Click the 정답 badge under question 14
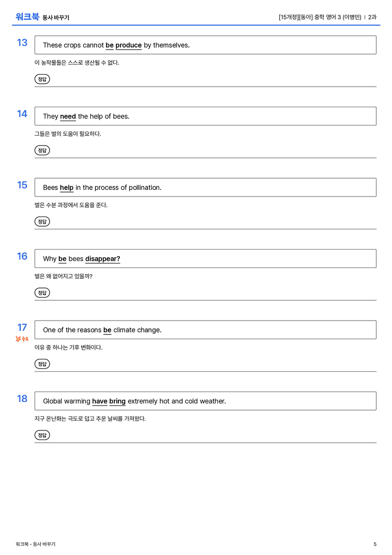This screenshot has width=392, height=555. (42, 150)
